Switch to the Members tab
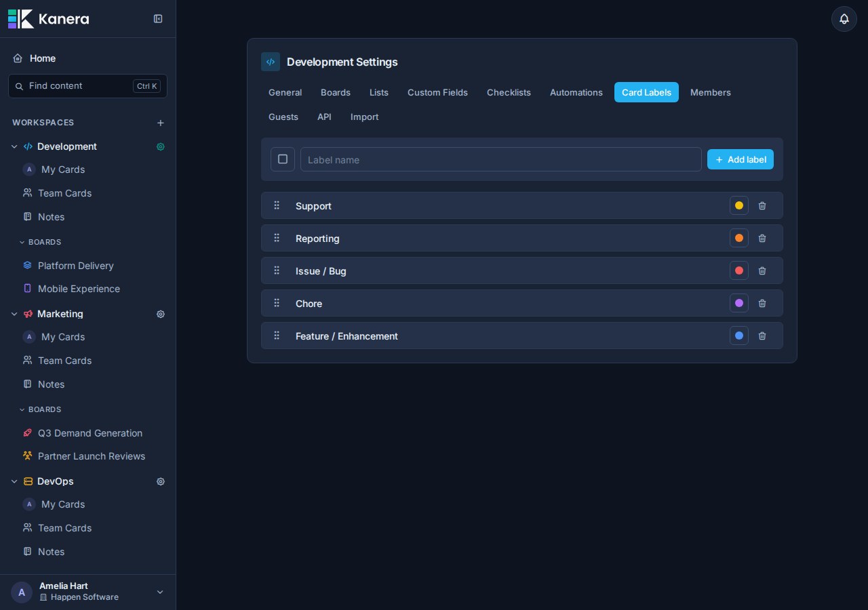Screen dimensions: 868x610 tap(711, 92)
